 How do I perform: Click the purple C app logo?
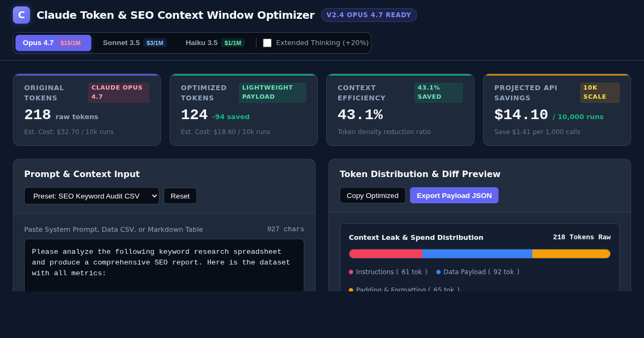click(21, 15)
